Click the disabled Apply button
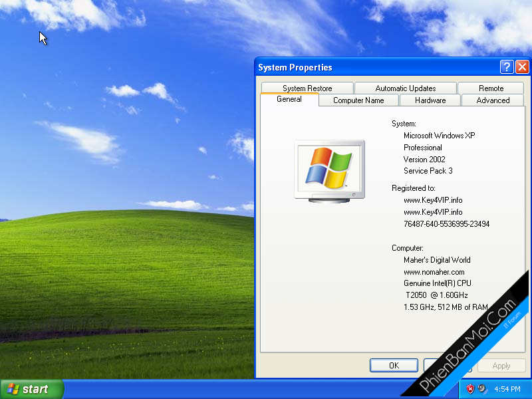This screenshot has width=532, height=399. point(501,365)
